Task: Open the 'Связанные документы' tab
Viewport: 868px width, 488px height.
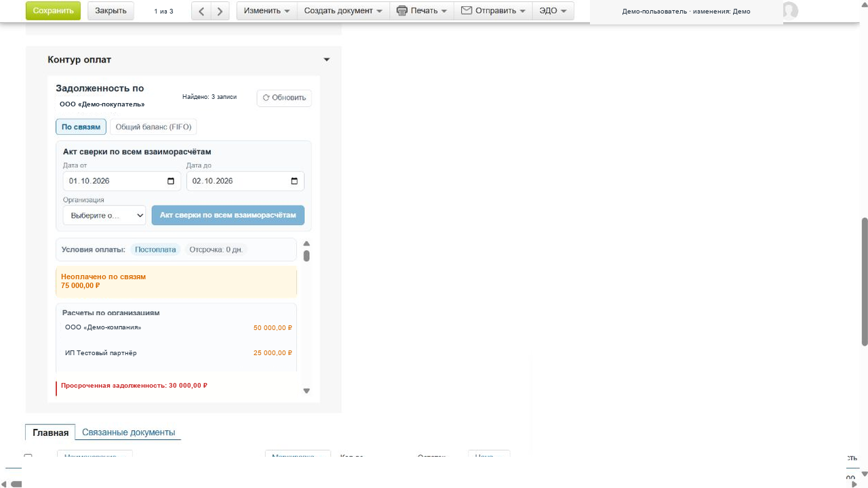Action: coord(128,432)
